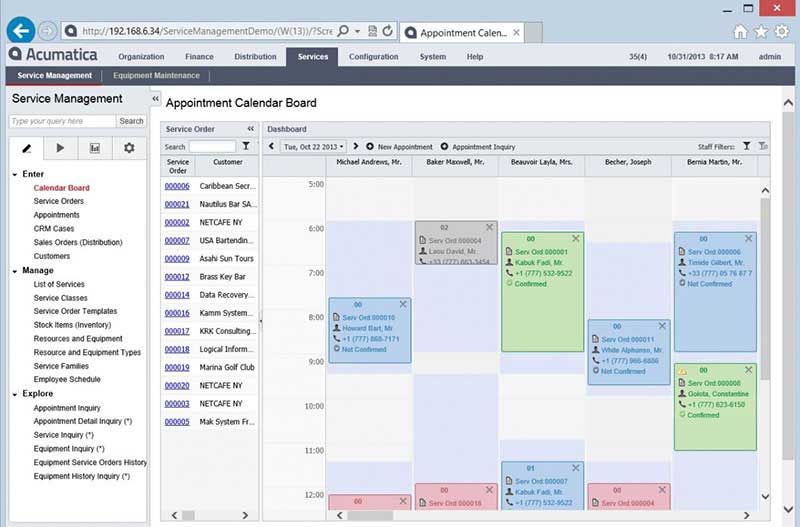Click the admin user label
Image resolution: width=800 pixels, height=527 pixels.
pyautogui.click(x=769, y=57)
